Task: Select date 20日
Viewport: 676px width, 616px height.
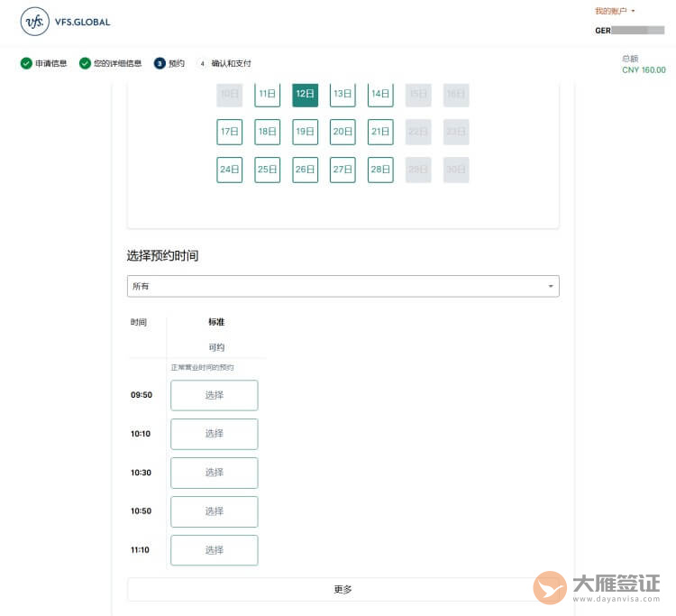Action: click(x=343, y=132)
